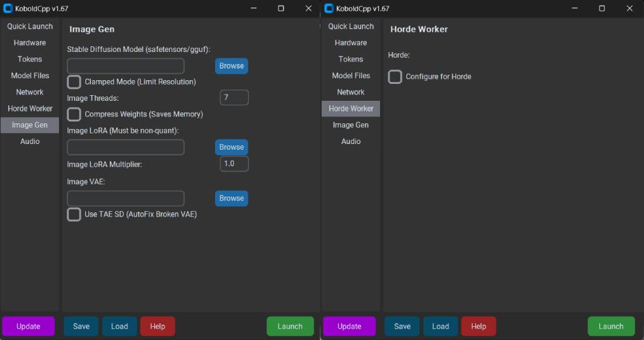Click red Help button in Image Gen window

(157, 326)
